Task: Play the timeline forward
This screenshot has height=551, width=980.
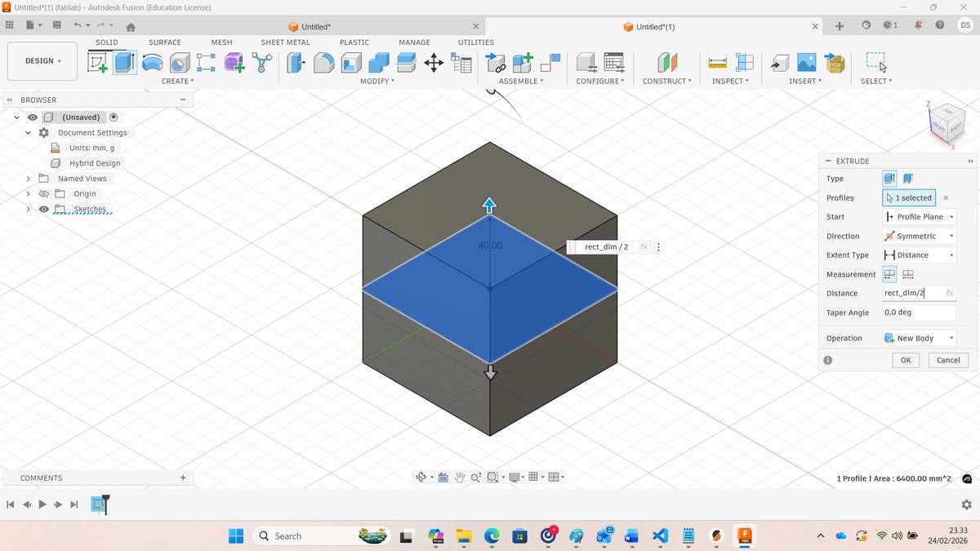Action: (x=42, y=504)
